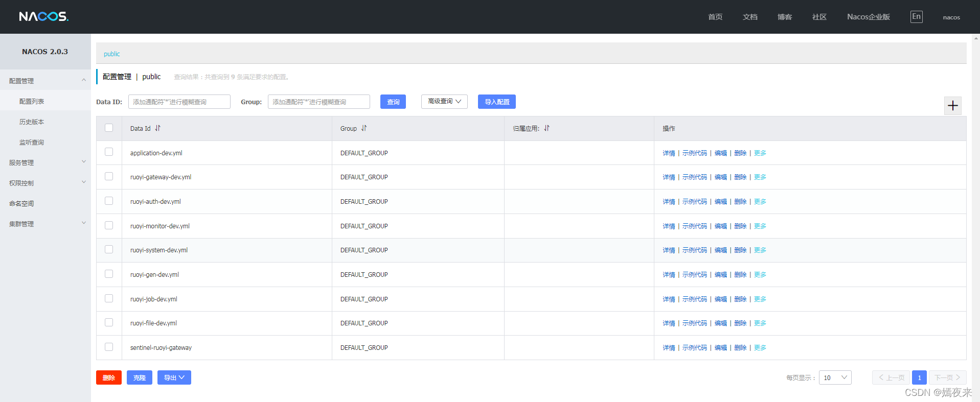The image size is (980, 402).
Task: Check the ruoyi-file-dev.yml row checkbox
Action: (109, 322)
